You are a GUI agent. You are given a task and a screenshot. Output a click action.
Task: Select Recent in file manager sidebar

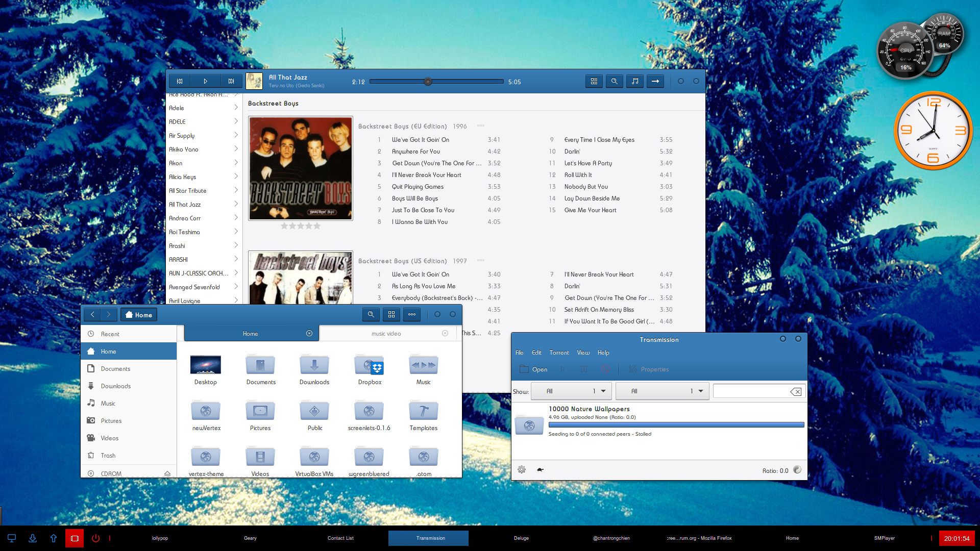(x=129, y=334)
